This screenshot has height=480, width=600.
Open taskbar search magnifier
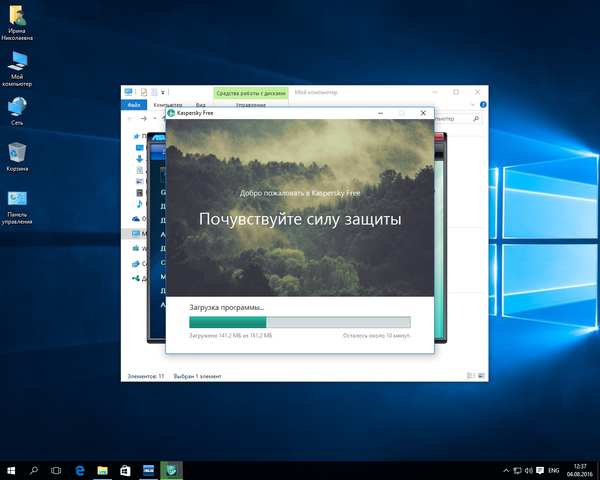pos(34,470)
